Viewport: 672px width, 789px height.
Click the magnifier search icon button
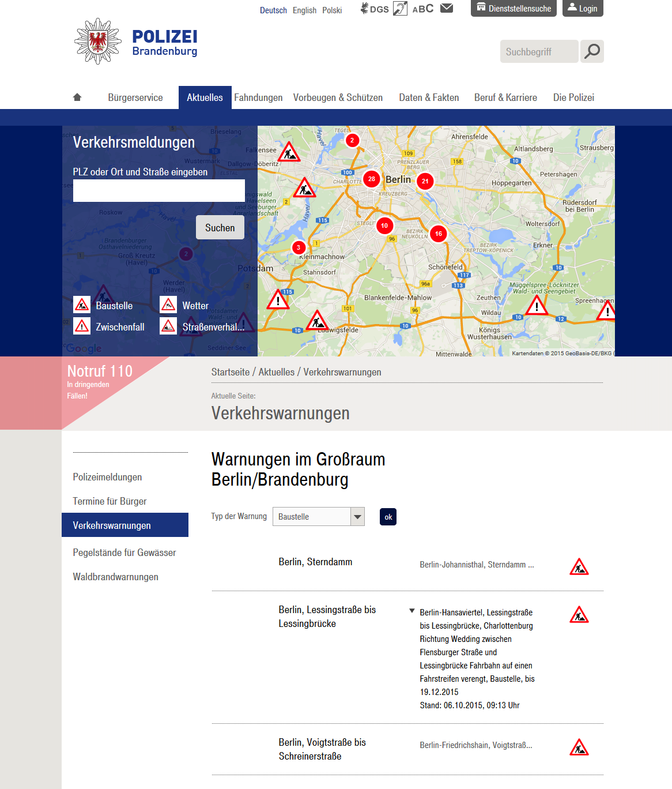tap(592, 51)
